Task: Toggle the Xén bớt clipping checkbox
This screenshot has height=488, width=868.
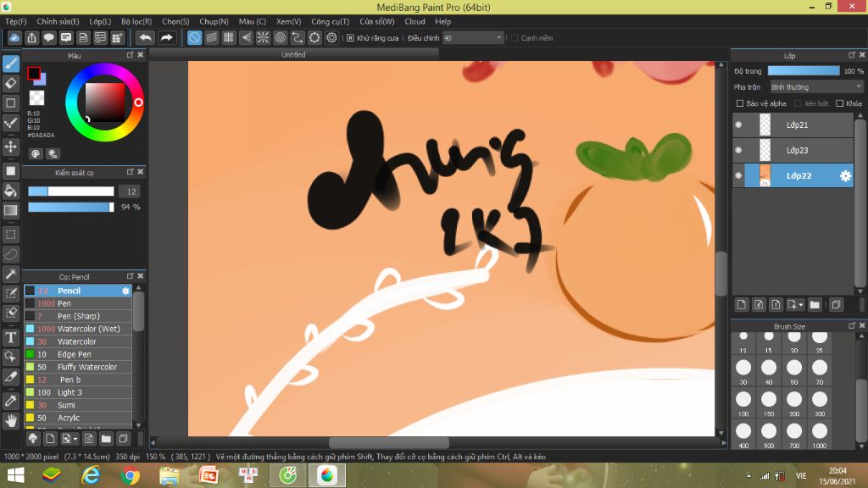Action: (798, 103)
